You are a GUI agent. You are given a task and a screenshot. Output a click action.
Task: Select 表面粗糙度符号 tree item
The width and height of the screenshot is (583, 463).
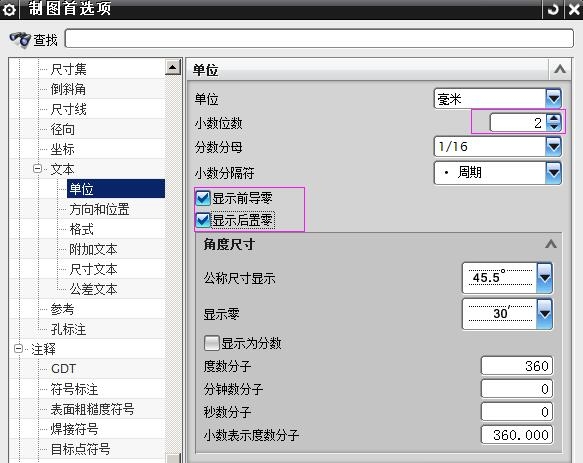point(92,409)
